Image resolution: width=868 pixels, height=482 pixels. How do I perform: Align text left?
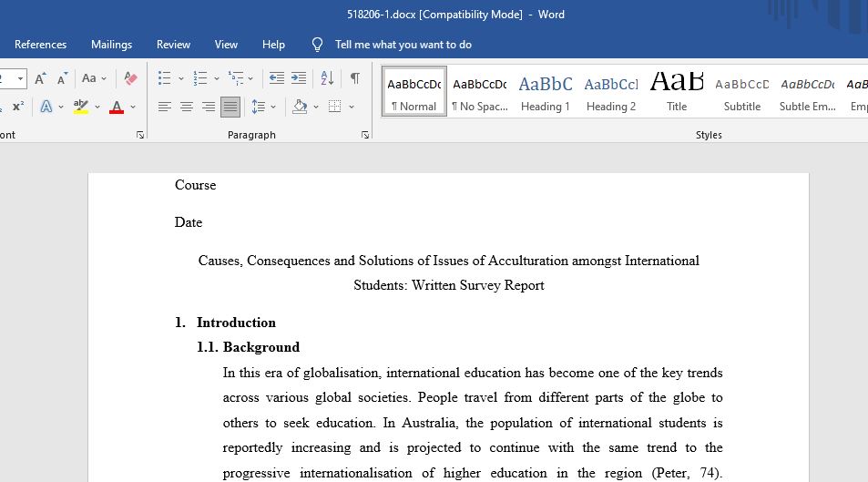point(165,107)
